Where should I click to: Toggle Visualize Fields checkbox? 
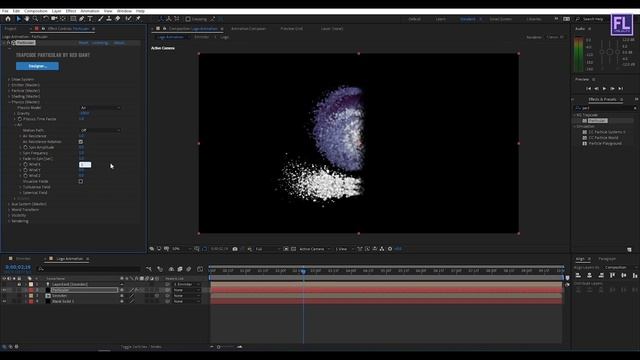point(81,181)
